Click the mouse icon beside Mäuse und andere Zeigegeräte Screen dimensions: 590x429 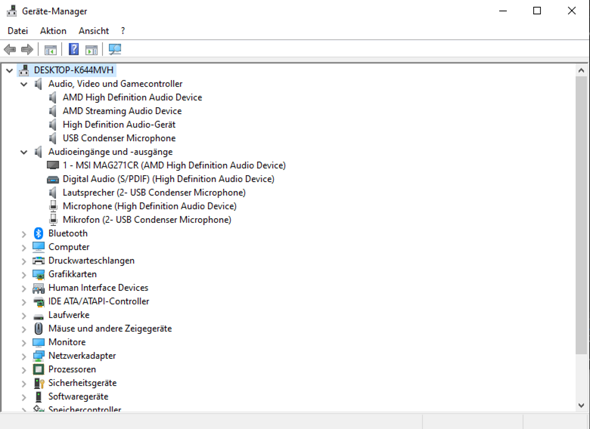[x=38, y=329]
